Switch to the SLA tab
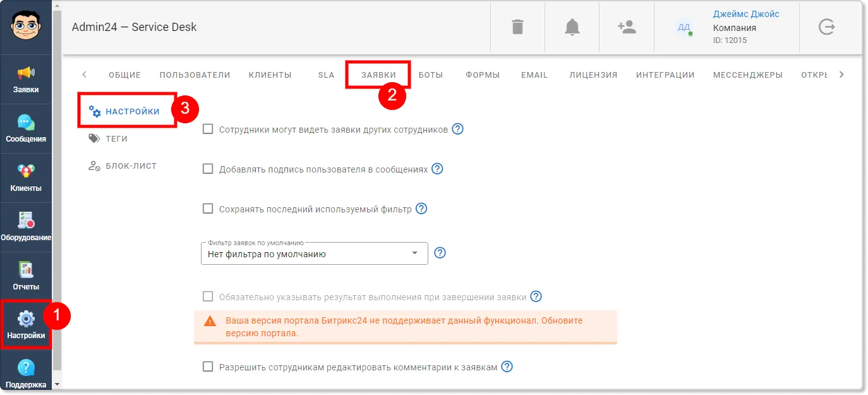 click(326, 75)
